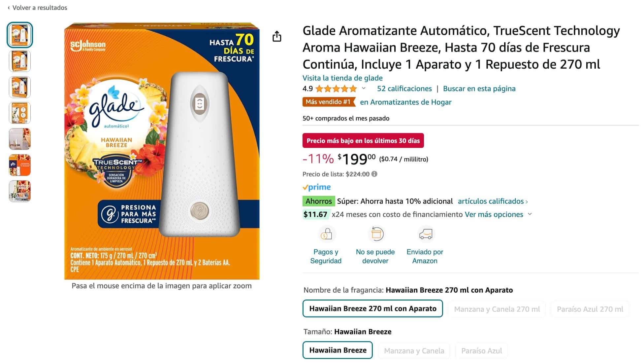Click the five-star rating icons
Image resolution: width=644 pixels, height=364 pixels.
[336, 89]
